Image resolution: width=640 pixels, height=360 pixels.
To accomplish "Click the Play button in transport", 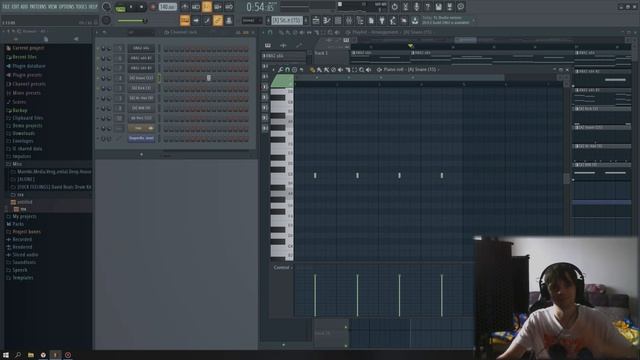I will click(x=131, y=7).
